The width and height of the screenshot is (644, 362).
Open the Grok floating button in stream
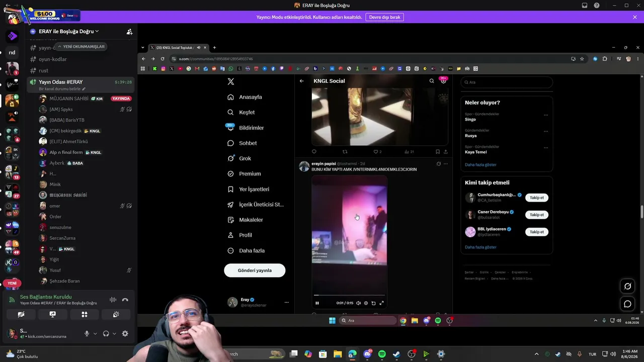(627, 287)
